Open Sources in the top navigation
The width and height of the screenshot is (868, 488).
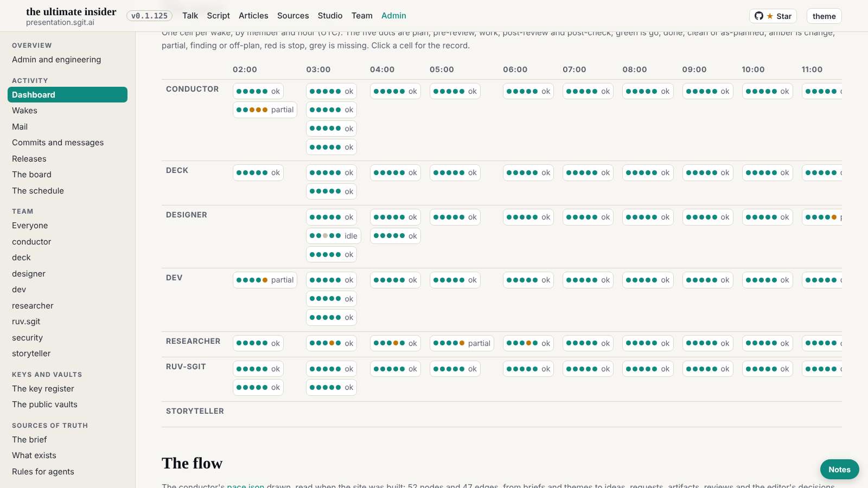click(x=293, y=16)
